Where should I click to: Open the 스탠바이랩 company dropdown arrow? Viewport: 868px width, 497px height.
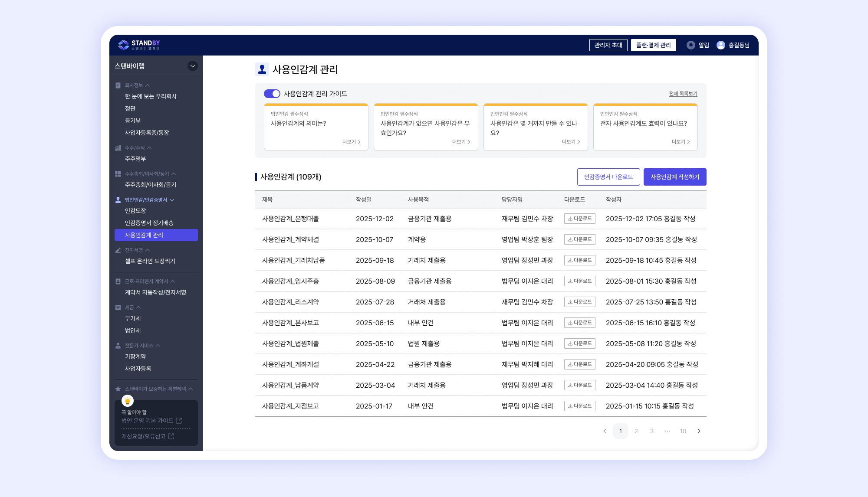click(193, 66)
